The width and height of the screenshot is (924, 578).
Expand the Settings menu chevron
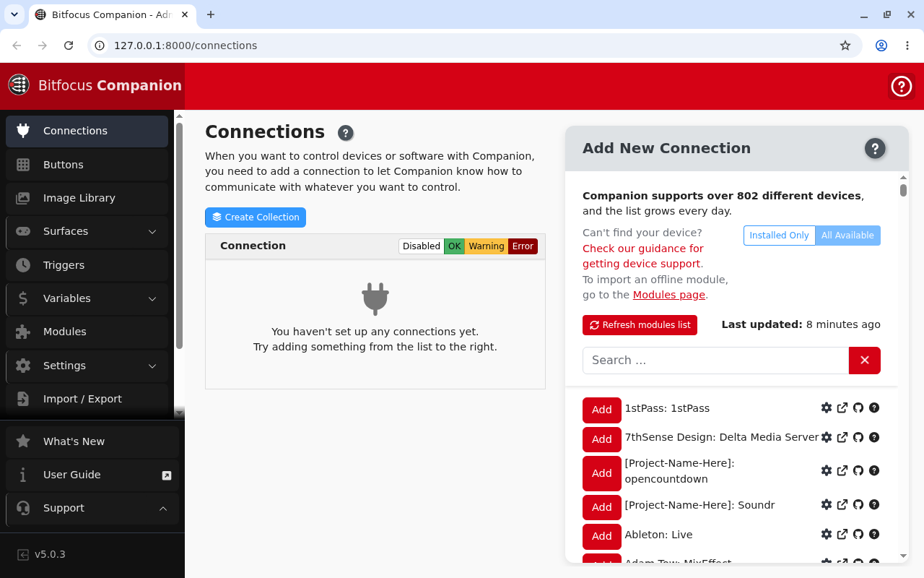click(152, 366)
